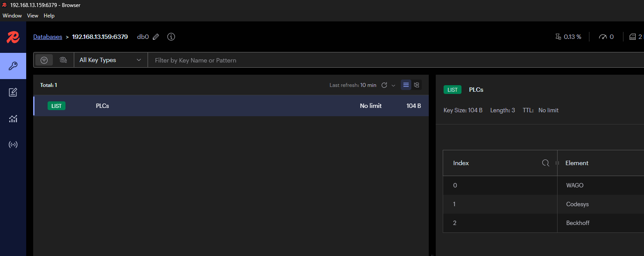Switch to search by values mode toggle
This screenshot has width=644, height=256.
(x=63, y=60)
